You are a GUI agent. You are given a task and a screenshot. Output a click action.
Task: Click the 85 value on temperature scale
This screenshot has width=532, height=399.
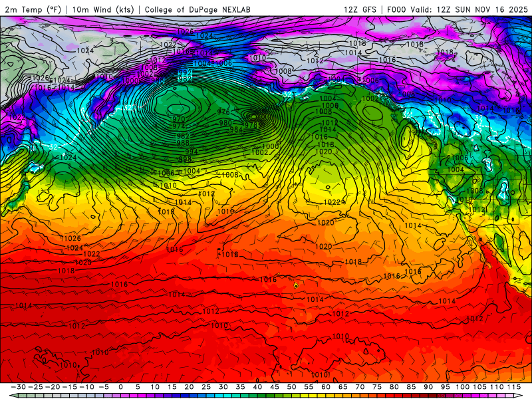point(411,387)
